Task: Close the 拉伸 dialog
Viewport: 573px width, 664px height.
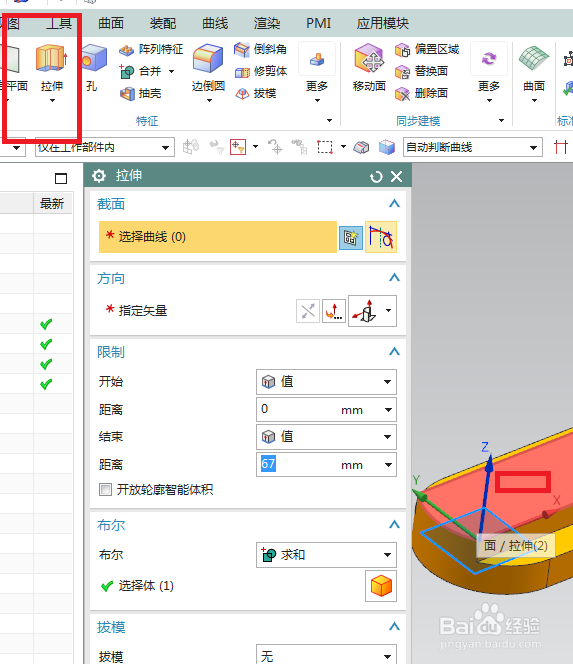Action: [x=396, y=177]
